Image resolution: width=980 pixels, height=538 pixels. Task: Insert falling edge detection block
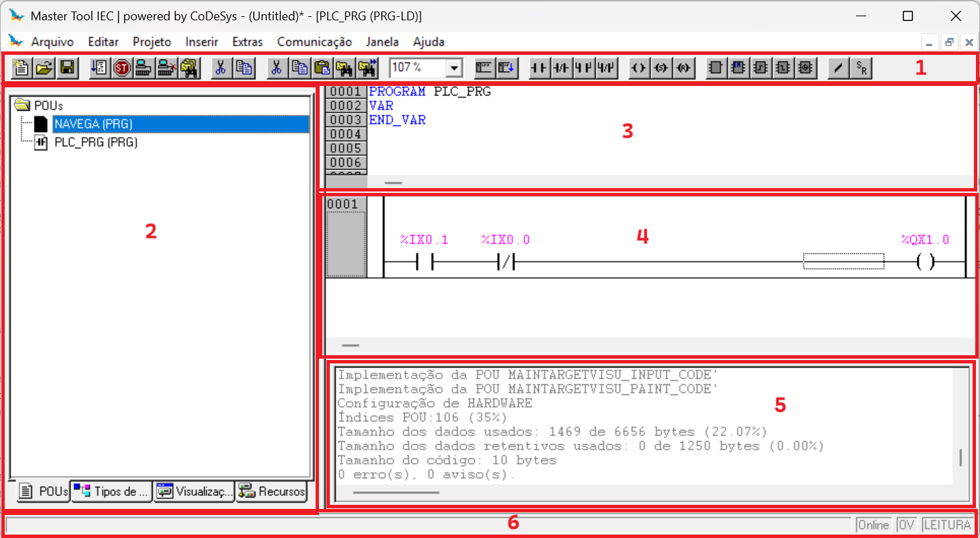pos(783,68)
